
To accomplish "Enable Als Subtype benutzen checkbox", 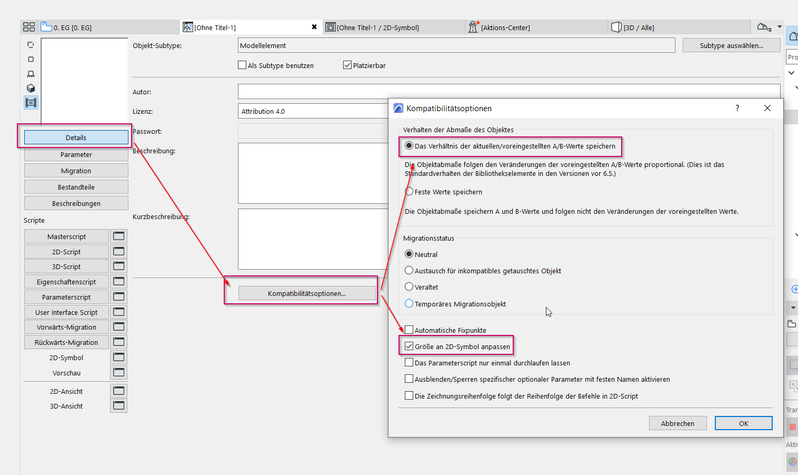I will coord(242,65).
